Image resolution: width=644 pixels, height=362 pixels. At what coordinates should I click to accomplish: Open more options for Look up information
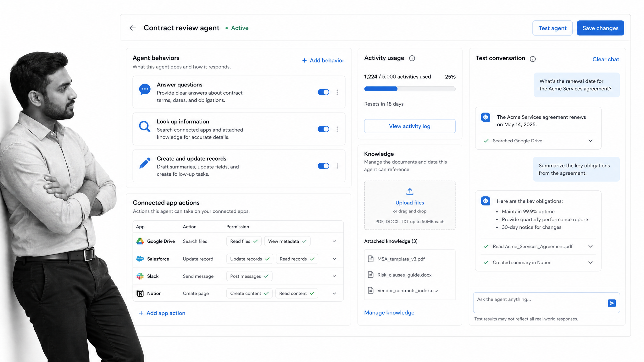pos(337,129)
